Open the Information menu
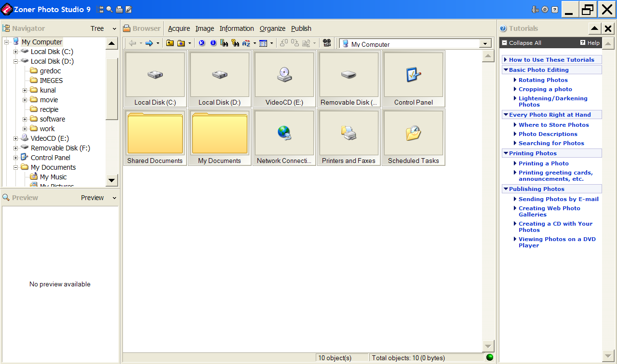The width and height of the screenshot is (617, 364). [x=237, y=28]
